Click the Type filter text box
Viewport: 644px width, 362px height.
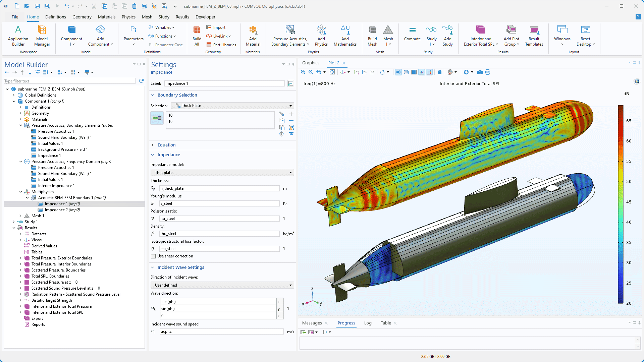[69, 81]
